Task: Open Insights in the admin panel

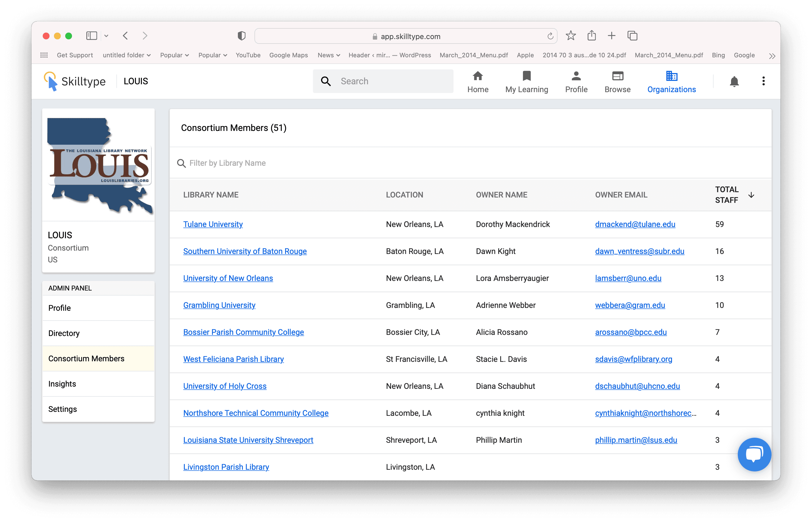Action: pos(62,384)
